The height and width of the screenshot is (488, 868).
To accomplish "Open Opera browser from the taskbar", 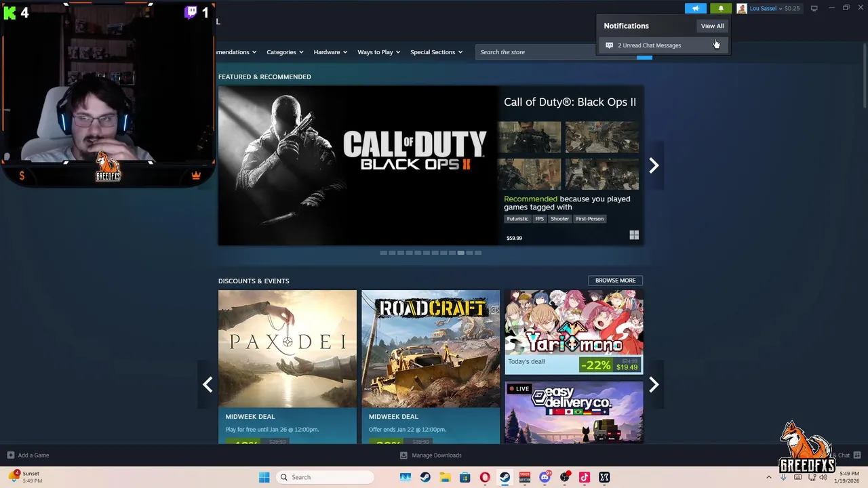I will point(485,477).
